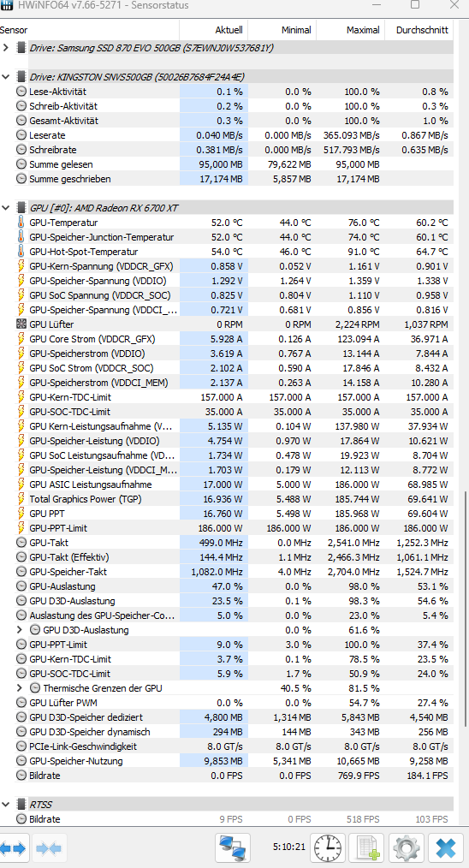
Task: Open sensor settings gear icon
Action: [407, 847]
